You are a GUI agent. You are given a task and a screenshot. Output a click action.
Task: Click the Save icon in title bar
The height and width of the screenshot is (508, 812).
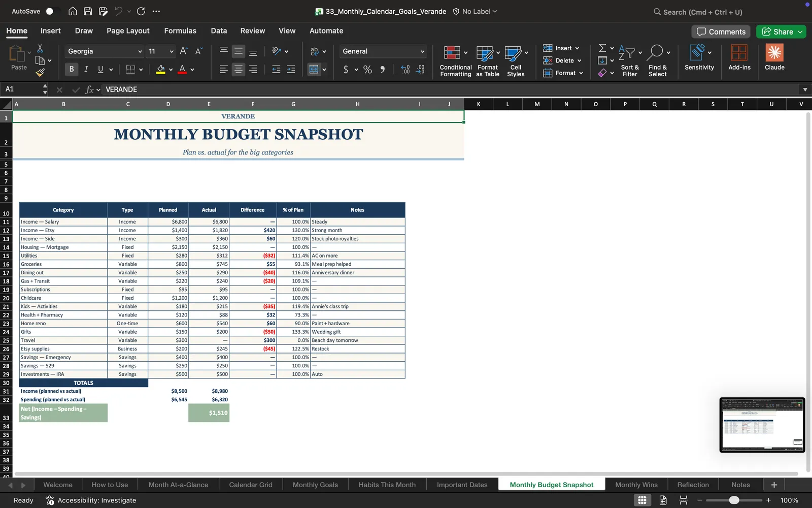88,11
